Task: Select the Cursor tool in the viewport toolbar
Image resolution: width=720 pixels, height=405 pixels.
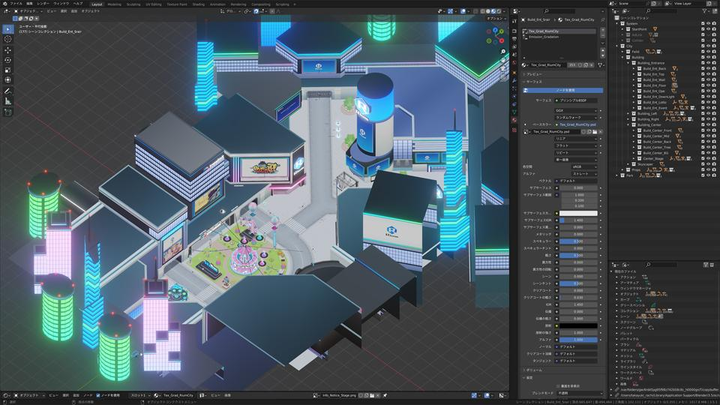Action: pyautogui.click(x=8, y=41)
